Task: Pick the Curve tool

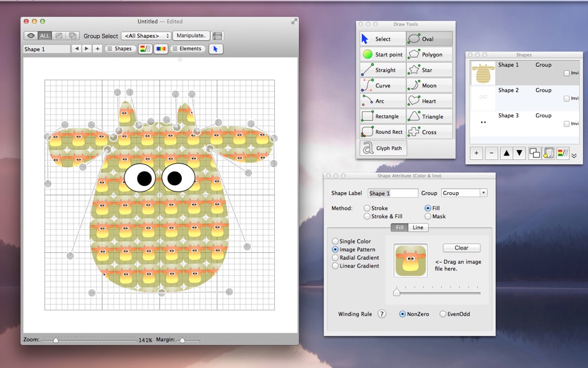Action: 383,85
